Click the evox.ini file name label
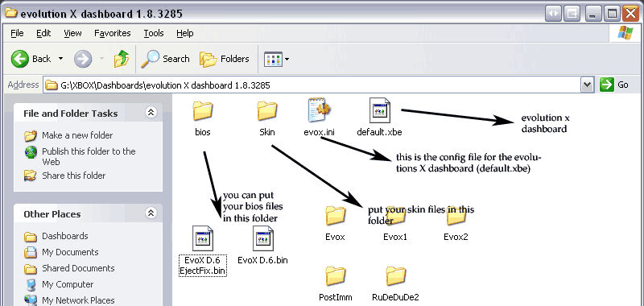Image resolution: width=644 pixels, height=306 pixels. click(319, 132)
